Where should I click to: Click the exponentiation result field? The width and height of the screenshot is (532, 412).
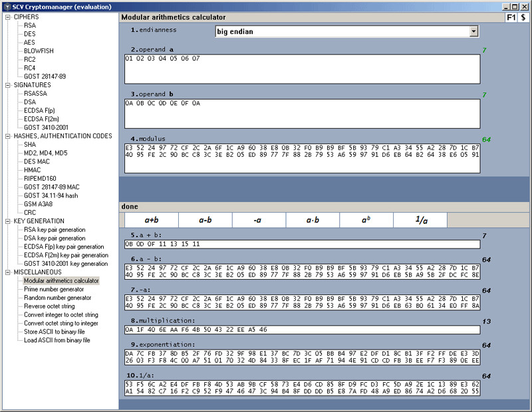(x=303, y=357)
